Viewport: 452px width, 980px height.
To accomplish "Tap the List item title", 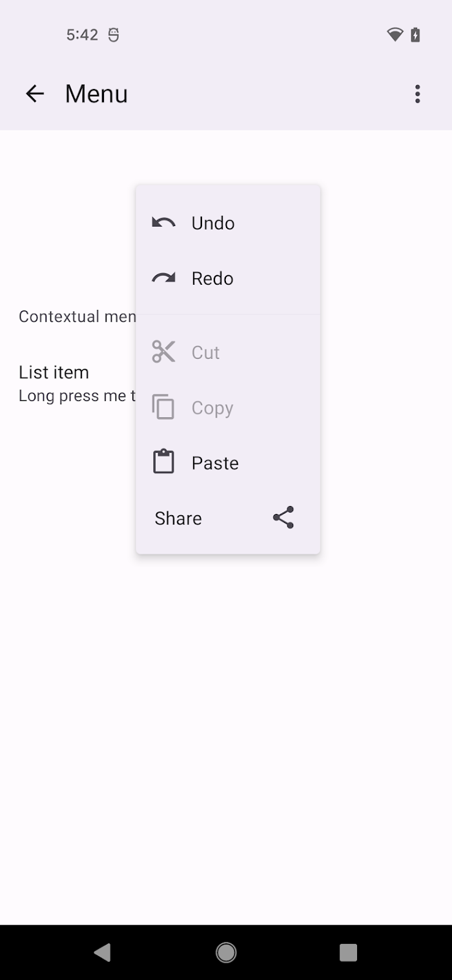I will click(x=54, y=373).
